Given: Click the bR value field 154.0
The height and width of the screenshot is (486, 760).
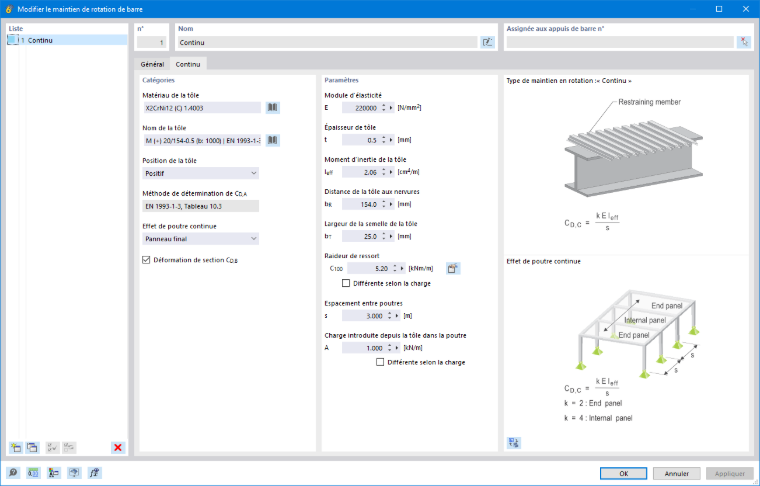Looking at the screenshot, I should pyautogui.click(x=361, y=204).
